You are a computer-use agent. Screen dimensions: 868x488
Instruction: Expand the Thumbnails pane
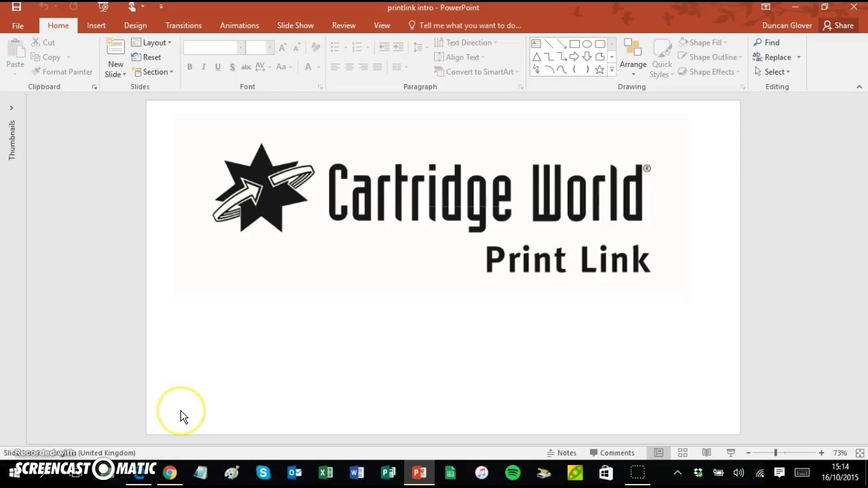click(12, 108)
